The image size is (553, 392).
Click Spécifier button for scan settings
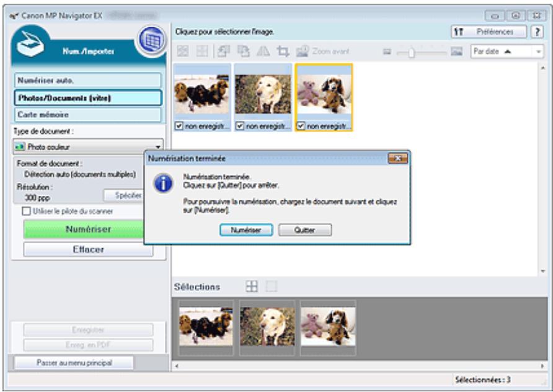coord(124,195)
